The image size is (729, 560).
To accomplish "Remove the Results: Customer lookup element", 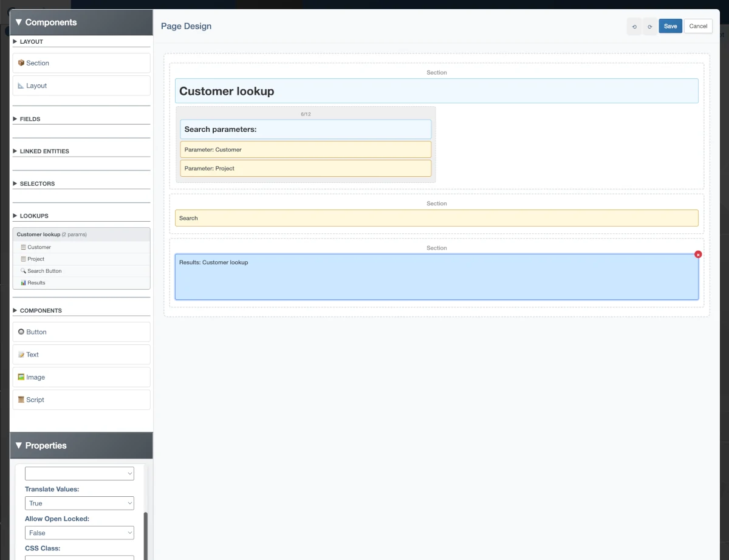I will click(x=698, y=254).
